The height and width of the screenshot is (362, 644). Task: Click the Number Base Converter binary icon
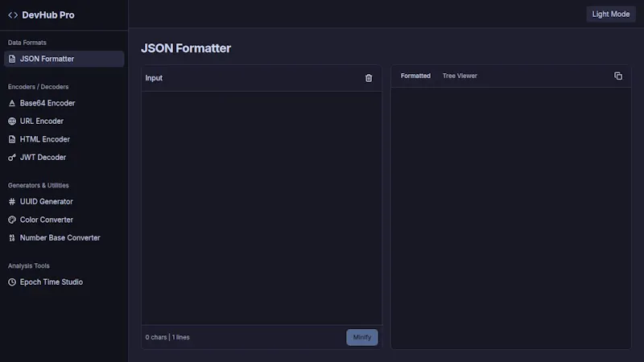[12, 238]
